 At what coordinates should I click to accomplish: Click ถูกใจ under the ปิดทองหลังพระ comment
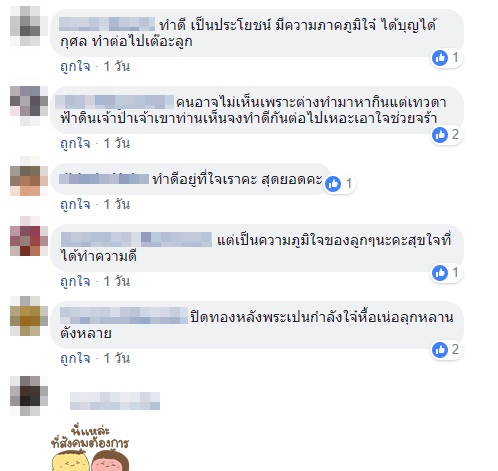[75, 358]
